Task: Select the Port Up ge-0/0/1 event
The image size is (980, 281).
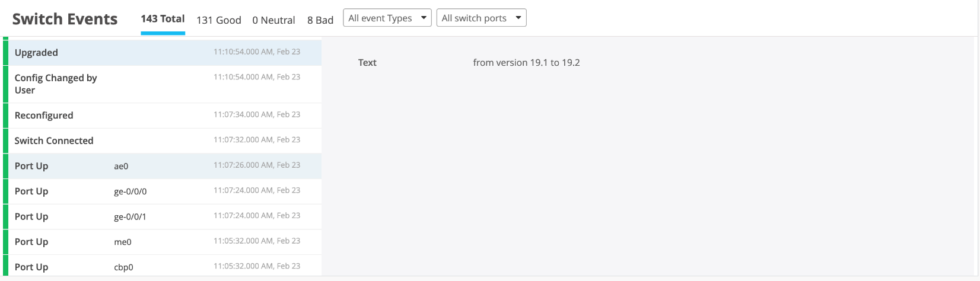Action: (x=160, y=216)
